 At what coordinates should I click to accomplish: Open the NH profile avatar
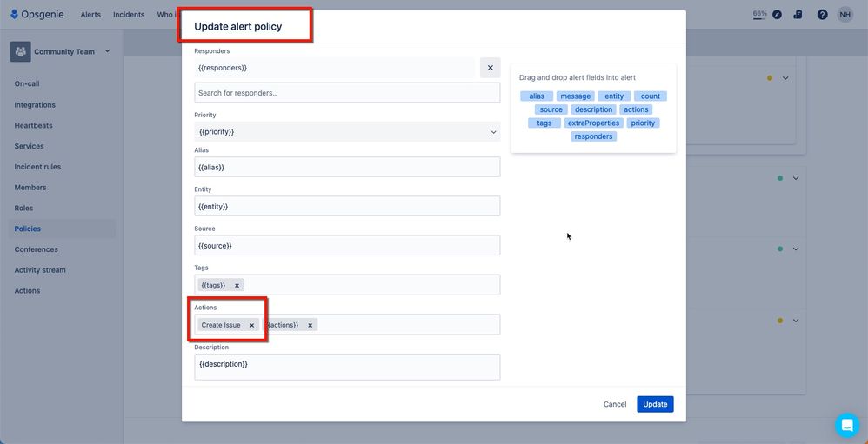click(x=845, y=15)
